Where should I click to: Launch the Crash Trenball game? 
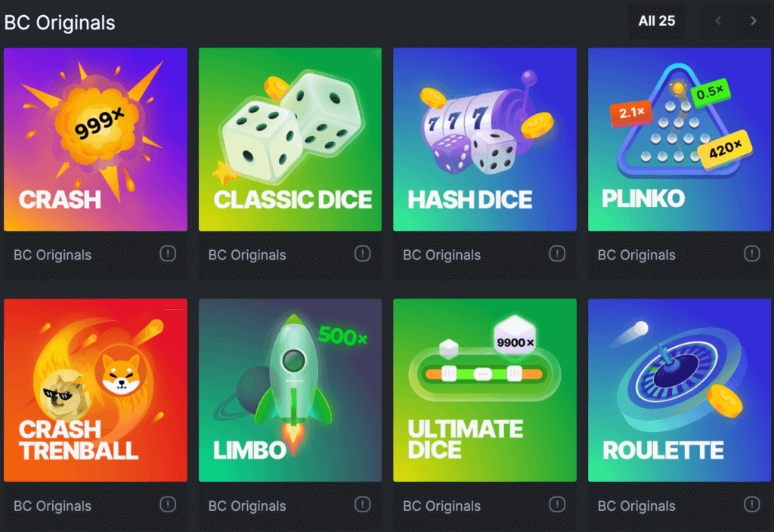click(x=95, y=390)
